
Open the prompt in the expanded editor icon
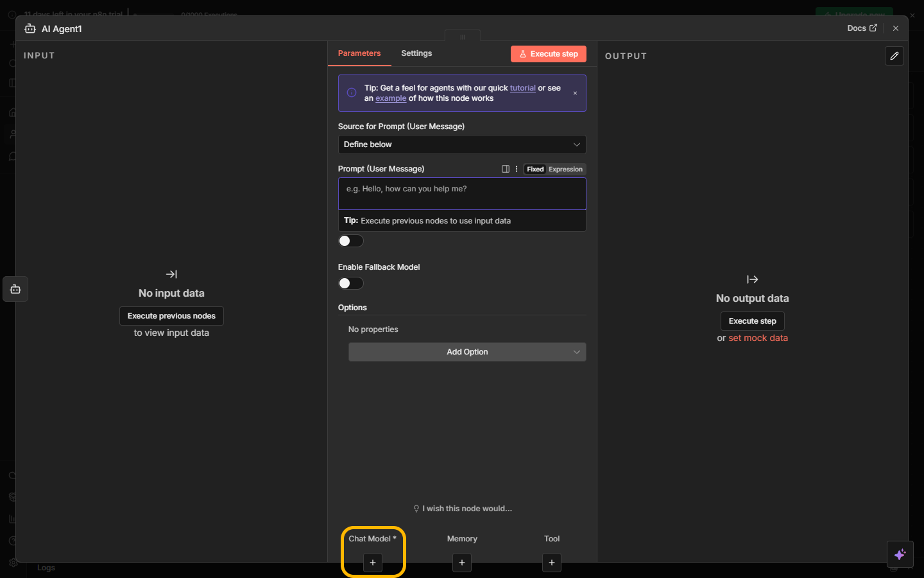506,169
